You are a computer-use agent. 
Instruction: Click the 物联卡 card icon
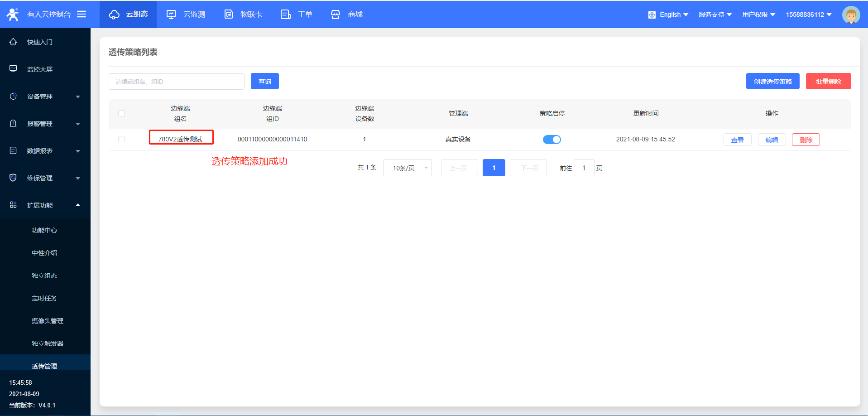[229, 15]
